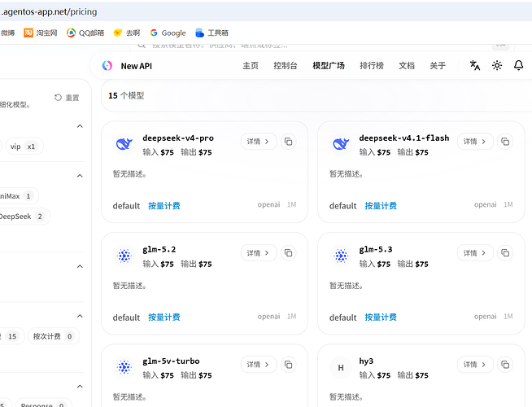532x407 pixels.
Task: Toggle the light/dark theme sun icon
Action: (497, 65)
